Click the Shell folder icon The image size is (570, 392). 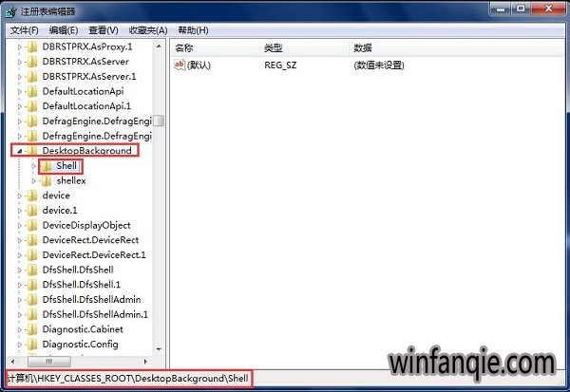[x=47, y=166]
